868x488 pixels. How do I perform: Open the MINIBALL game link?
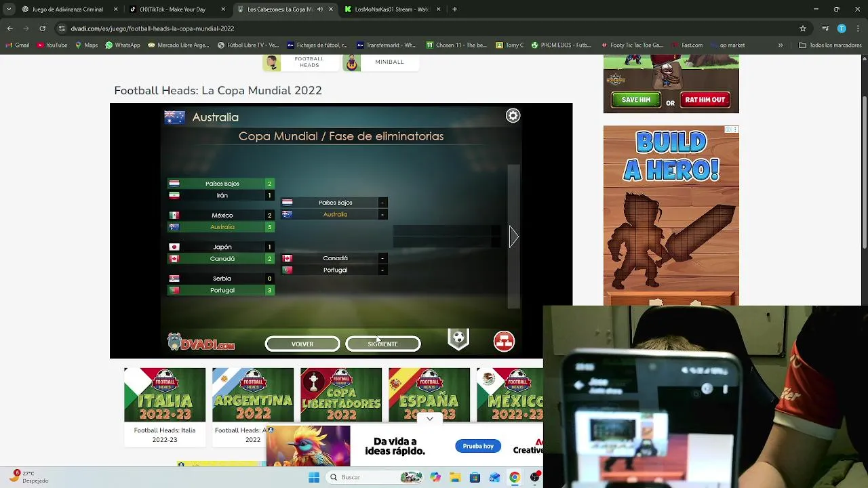coord(380,62)
